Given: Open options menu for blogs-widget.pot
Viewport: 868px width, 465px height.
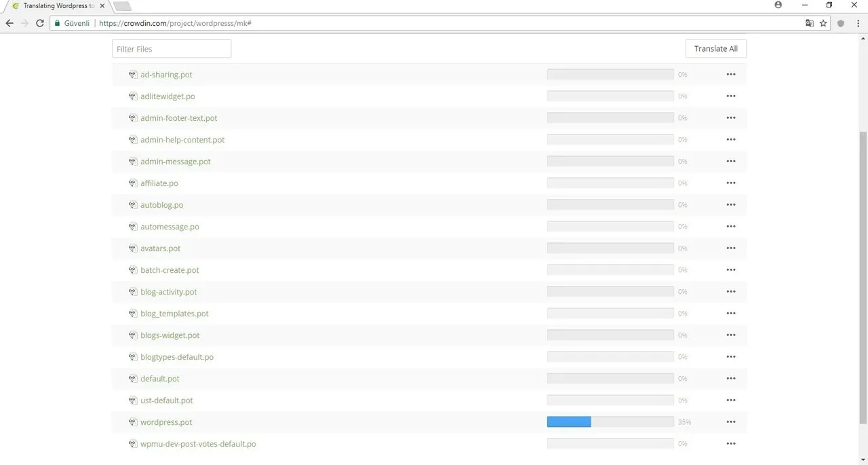Looking at the screenshot, I should click(730, 335).
